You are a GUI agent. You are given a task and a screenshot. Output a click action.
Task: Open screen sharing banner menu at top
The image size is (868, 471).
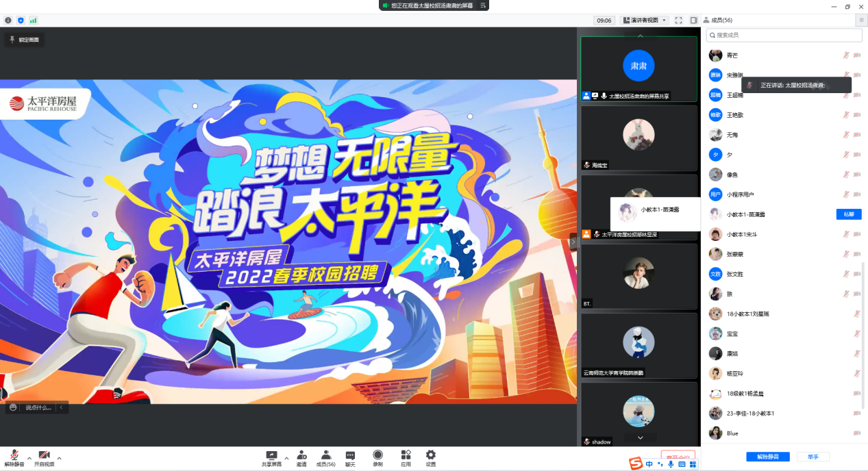click(483, 5)
